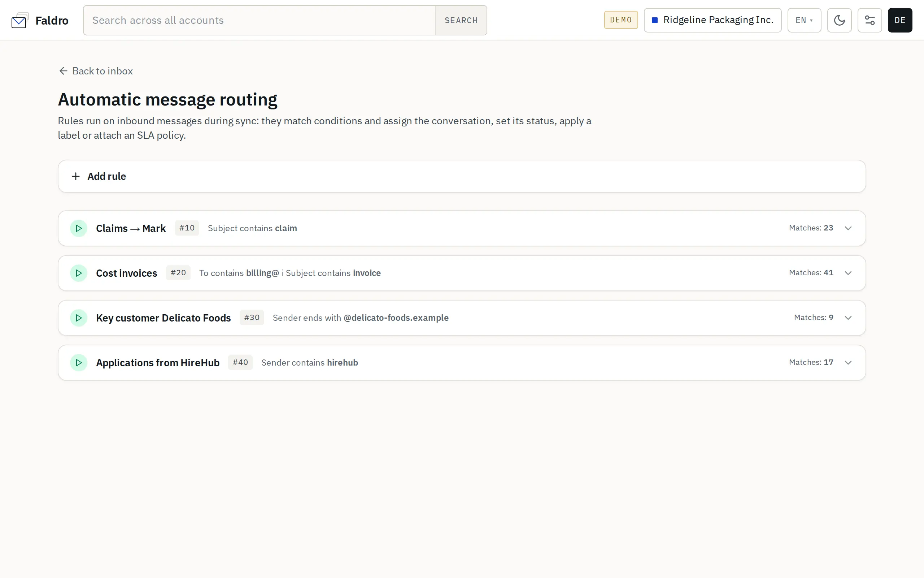
Task: Click the SEARCH button
Action: [x=461, y=20]
